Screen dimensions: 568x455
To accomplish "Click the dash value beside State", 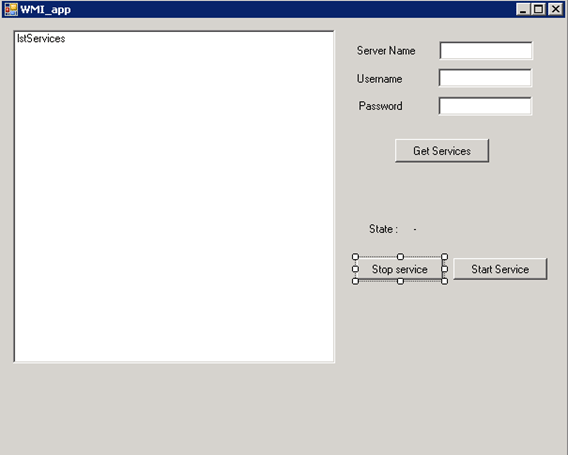I will pos(415,229).
